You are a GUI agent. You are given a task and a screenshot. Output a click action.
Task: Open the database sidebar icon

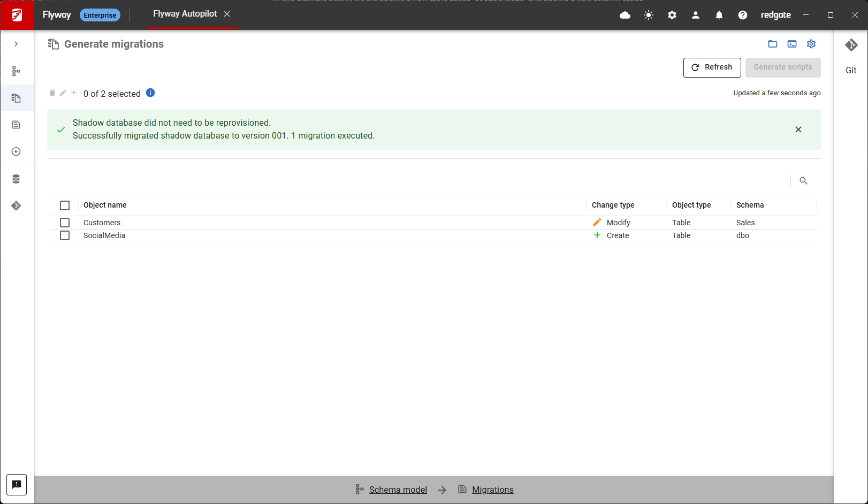tap(16, 179)
